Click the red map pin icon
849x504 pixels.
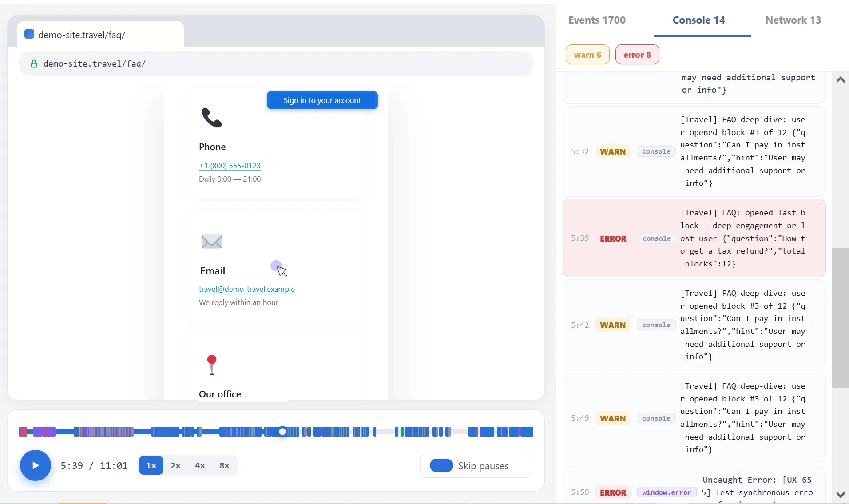(x=212, y=365)
